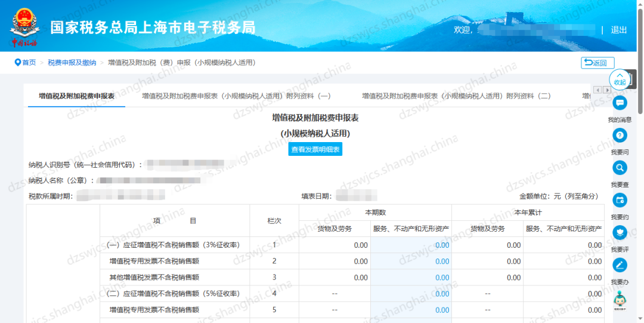Open 我的消息 messages icon
The image size is (644, 323).
620,103
